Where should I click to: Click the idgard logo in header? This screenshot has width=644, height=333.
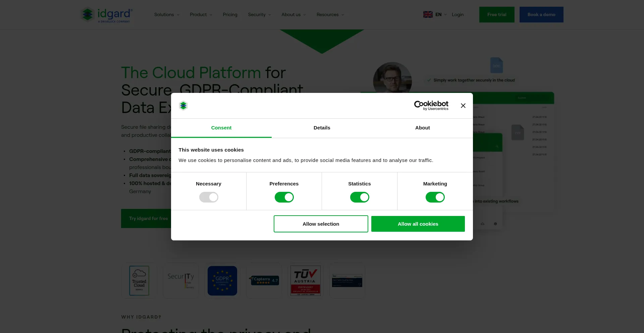[107, 15]
